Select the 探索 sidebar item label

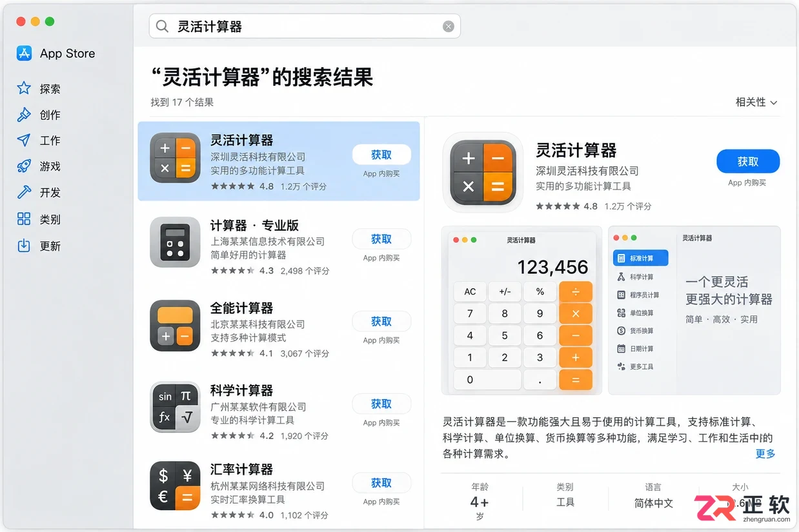(x=50, y=89)
